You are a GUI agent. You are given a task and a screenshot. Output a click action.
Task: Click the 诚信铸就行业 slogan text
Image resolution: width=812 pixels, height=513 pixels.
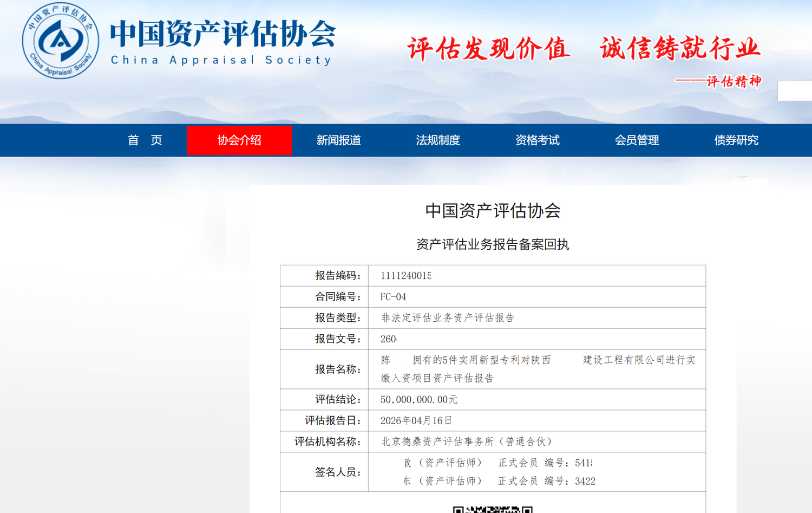pos(680,48)
